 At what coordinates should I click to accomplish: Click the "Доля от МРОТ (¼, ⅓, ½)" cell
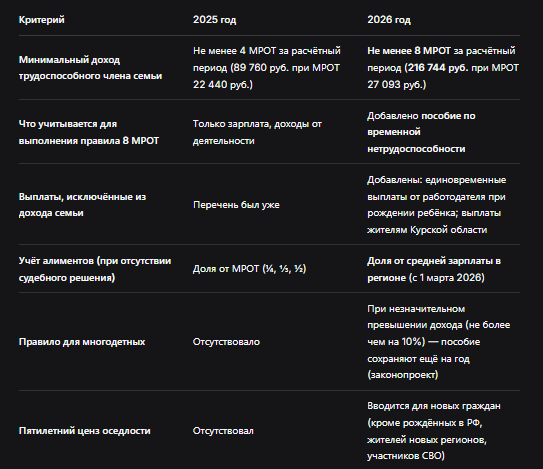coord(250,269)
